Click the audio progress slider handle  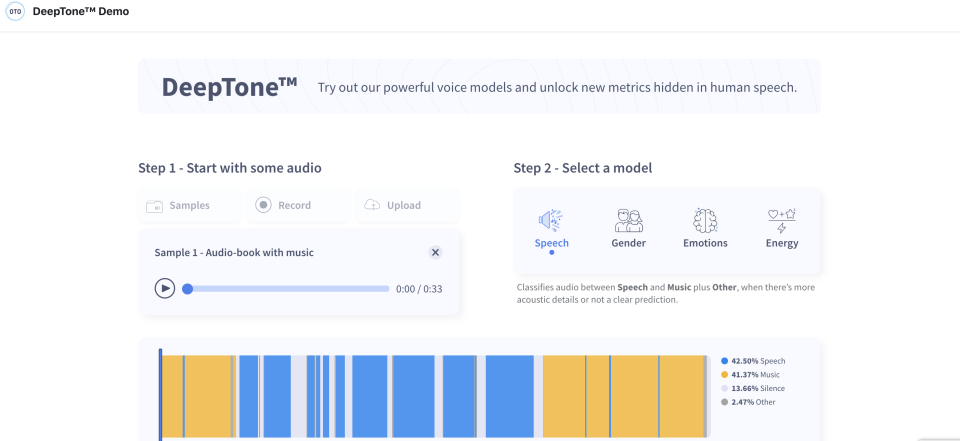coord(187,288)
